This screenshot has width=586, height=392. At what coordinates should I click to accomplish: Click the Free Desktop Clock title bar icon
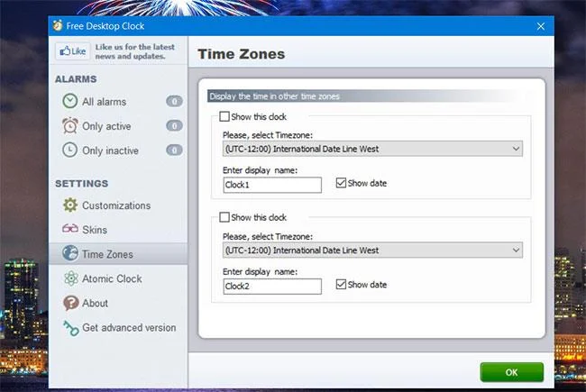[x=58, y=25]
